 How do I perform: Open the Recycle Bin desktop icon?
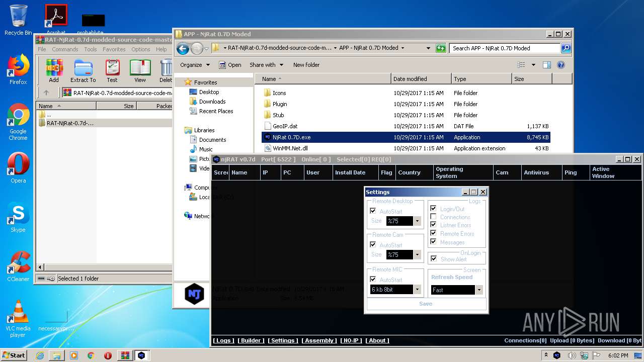[x=18, y=19]
